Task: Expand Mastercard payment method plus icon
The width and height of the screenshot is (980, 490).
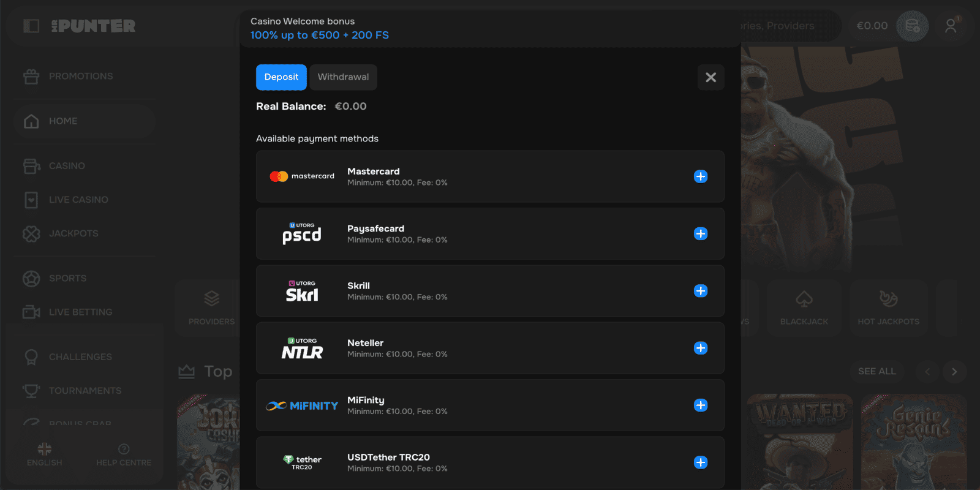Action: [x=701, y=176]
